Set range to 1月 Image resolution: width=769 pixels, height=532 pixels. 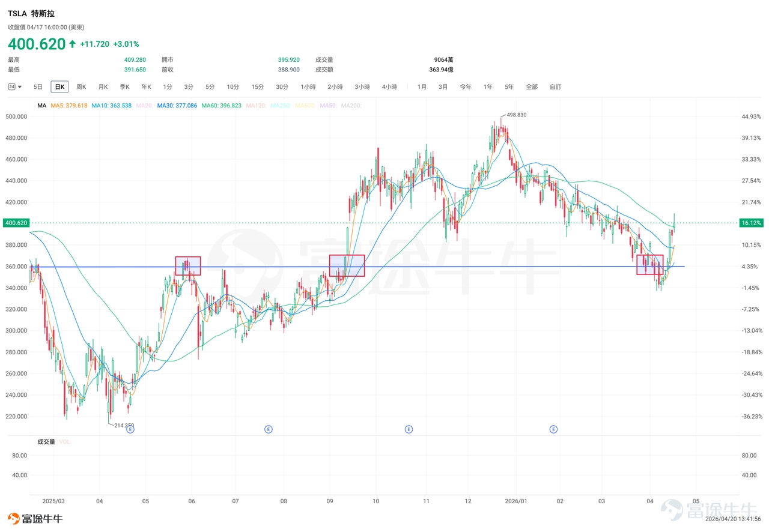(422, 87)
